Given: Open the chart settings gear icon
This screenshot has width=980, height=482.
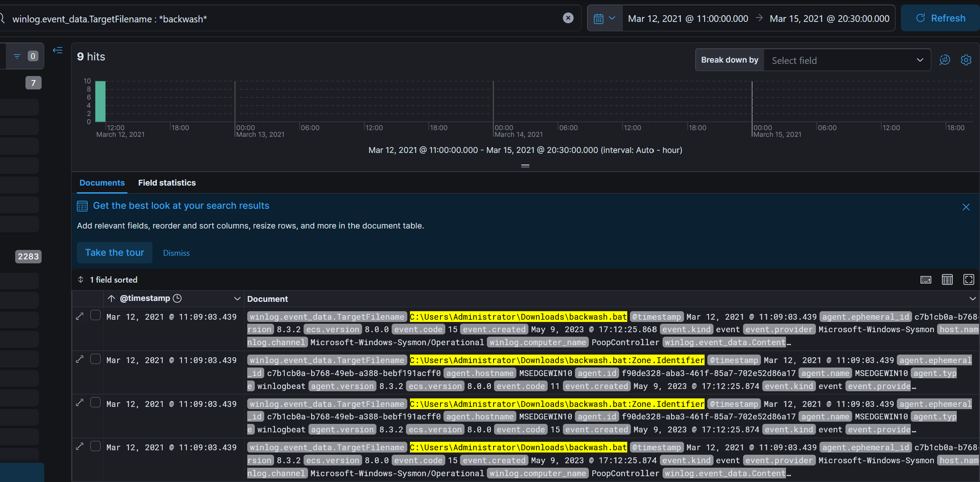Looking at the screenshot, I should 966,60.
